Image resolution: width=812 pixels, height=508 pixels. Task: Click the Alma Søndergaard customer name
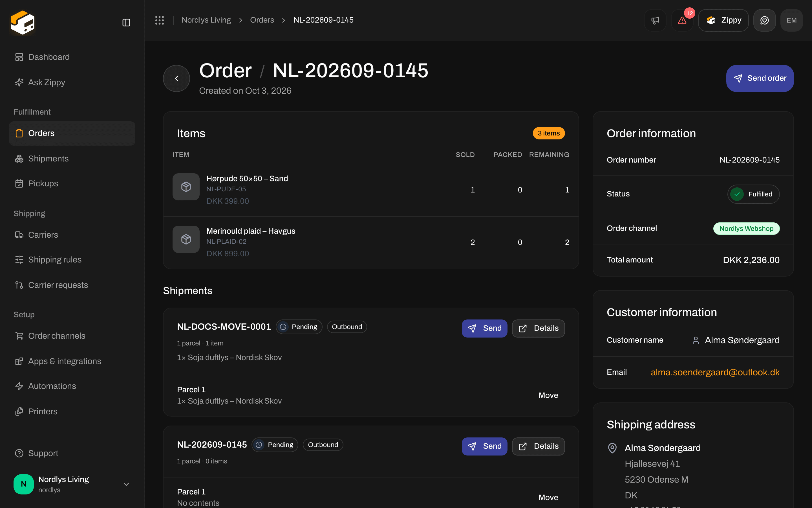(742, 340)
